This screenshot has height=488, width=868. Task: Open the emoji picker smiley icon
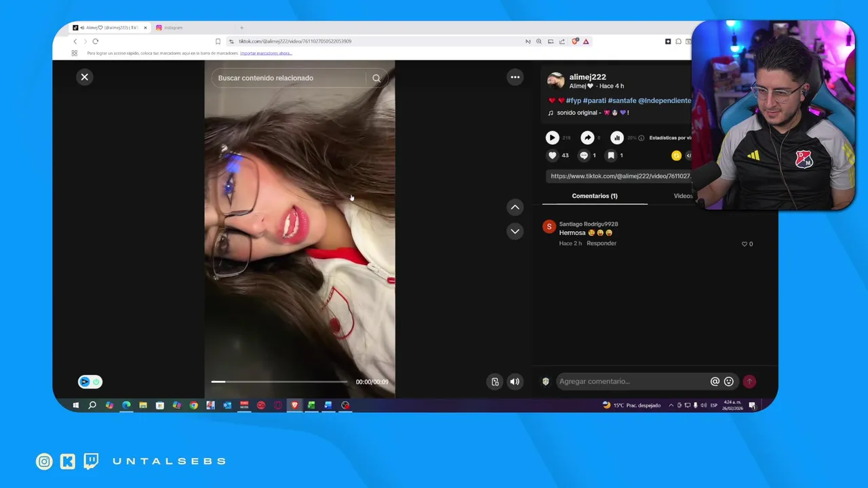click(x=729, y=382)
